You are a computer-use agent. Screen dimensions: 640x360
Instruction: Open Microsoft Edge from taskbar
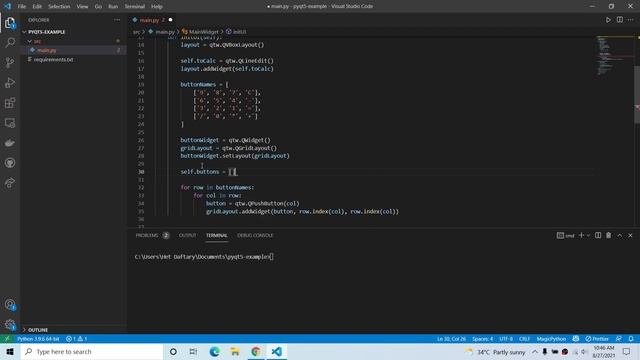coord(214,351)
